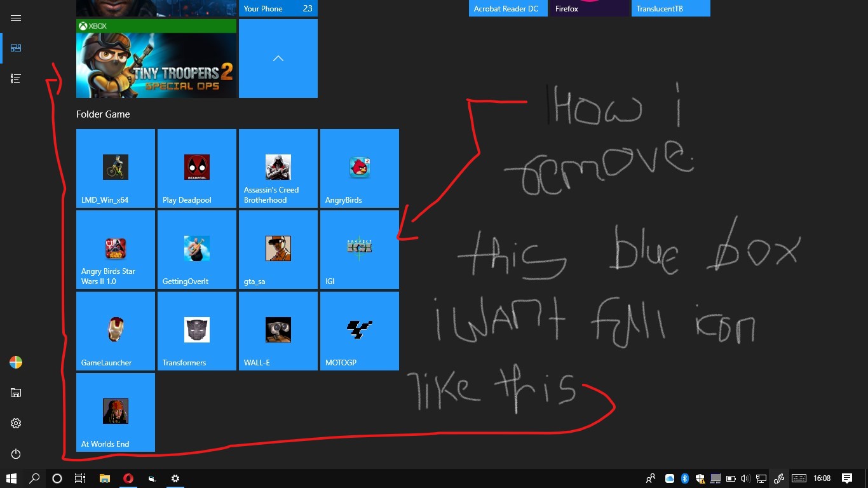The image size is (868, 488).
Task: Click the 16:08 taskbar clock
Action: [x=822, y=478]
